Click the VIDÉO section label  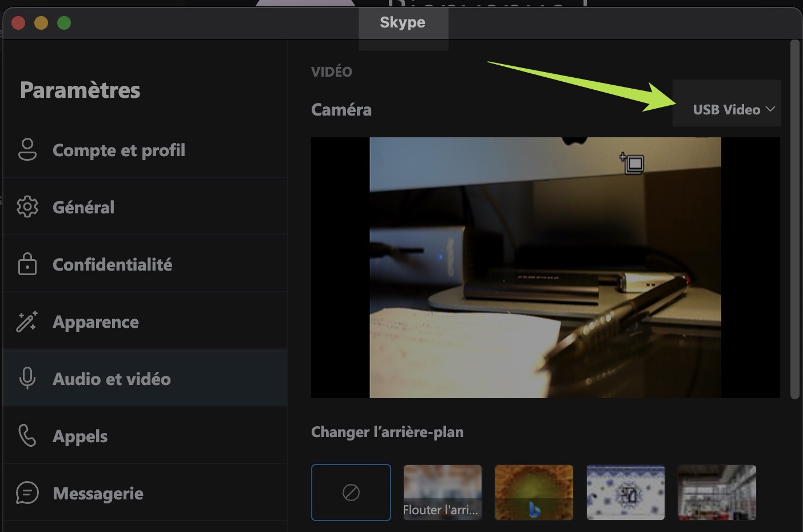(332, 72)
